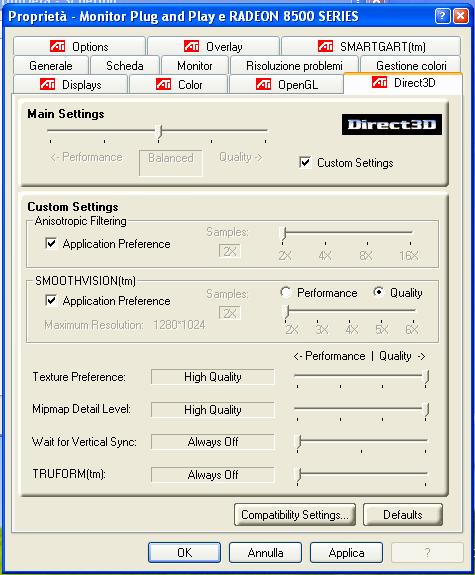Cancel with the Annulla button

pos(265,552)
